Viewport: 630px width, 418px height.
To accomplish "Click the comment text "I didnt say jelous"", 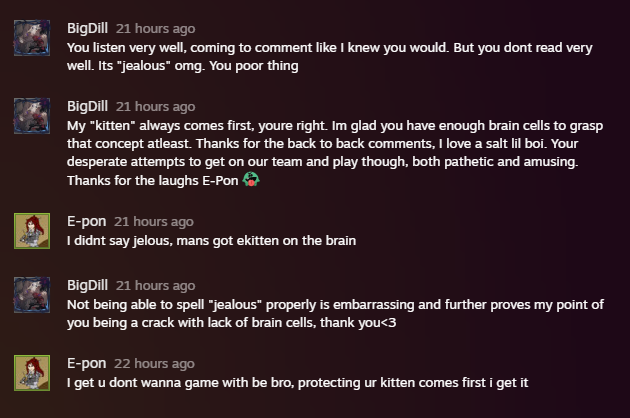I will [212, 241].
